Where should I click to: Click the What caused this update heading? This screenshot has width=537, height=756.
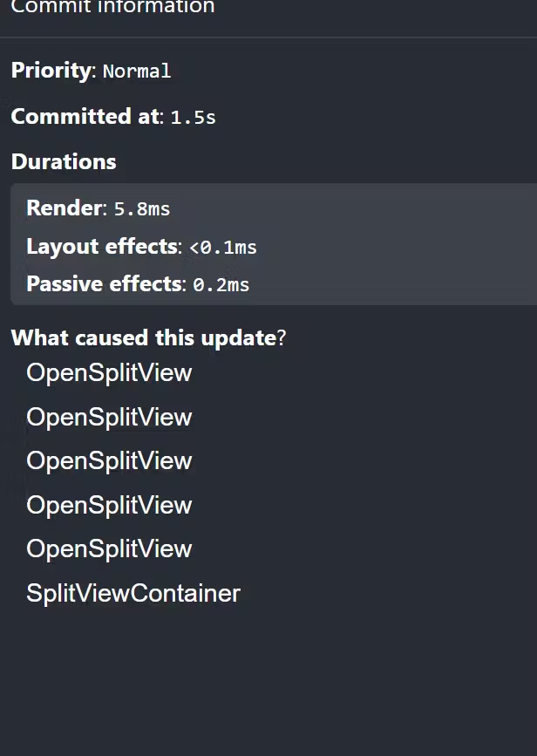tap(144, 338)
